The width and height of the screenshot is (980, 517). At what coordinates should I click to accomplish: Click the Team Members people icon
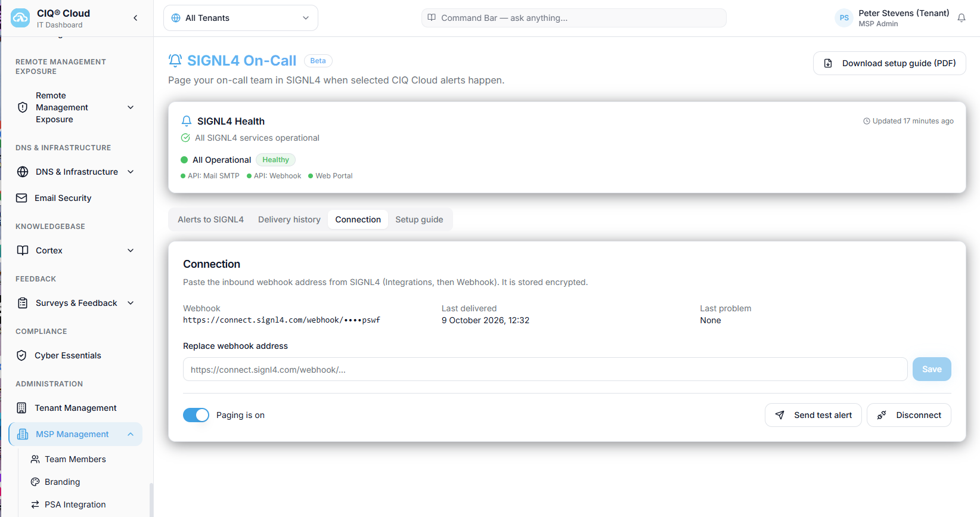coord(35,459)
